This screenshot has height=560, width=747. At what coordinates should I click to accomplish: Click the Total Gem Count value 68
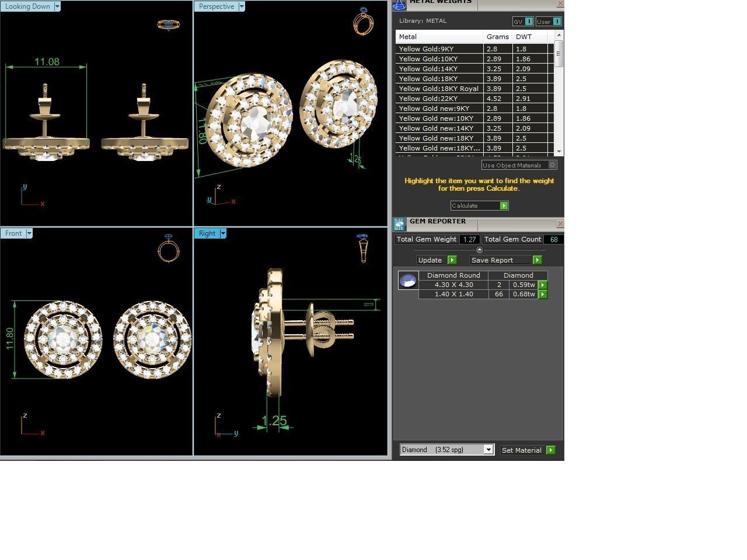click(553, 239)
